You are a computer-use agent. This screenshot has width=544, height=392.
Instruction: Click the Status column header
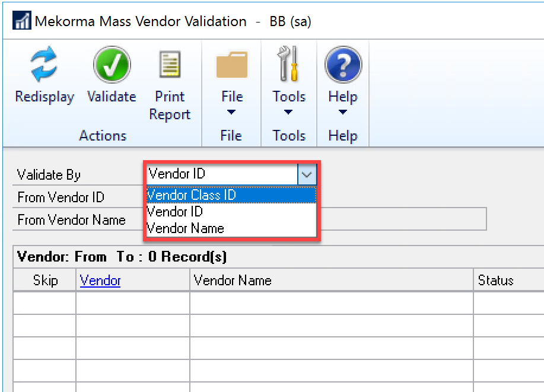(508, 281)
